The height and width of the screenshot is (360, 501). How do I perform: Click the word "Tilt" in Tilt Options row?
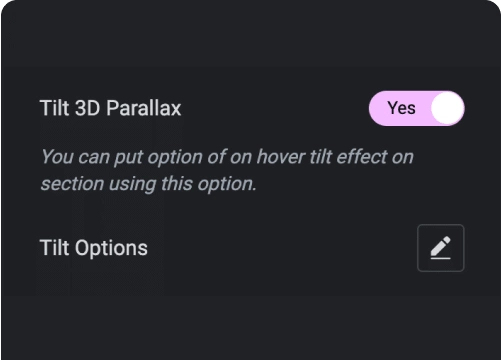click(54, 248)
